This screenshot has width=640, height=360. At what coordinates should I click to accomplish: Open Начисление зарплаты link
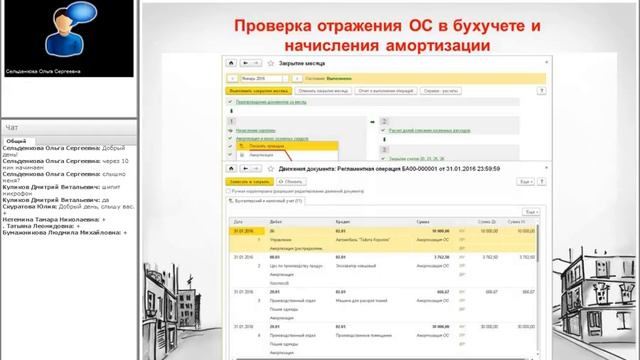(256, 131)
